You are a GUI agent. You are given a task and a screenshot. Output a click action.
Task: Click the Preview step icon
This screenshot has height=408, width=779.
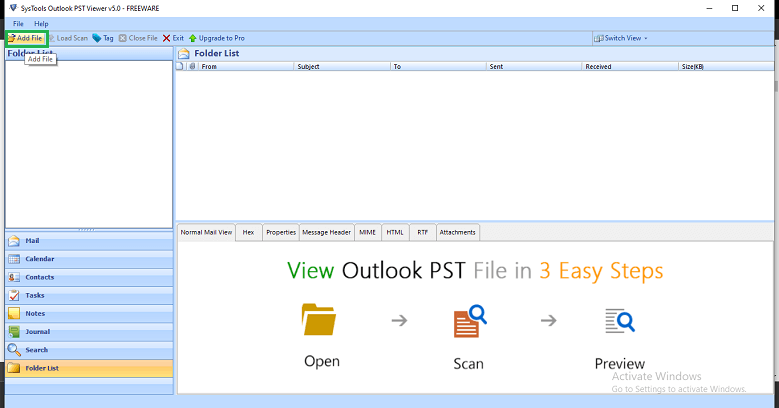[620, 321]
